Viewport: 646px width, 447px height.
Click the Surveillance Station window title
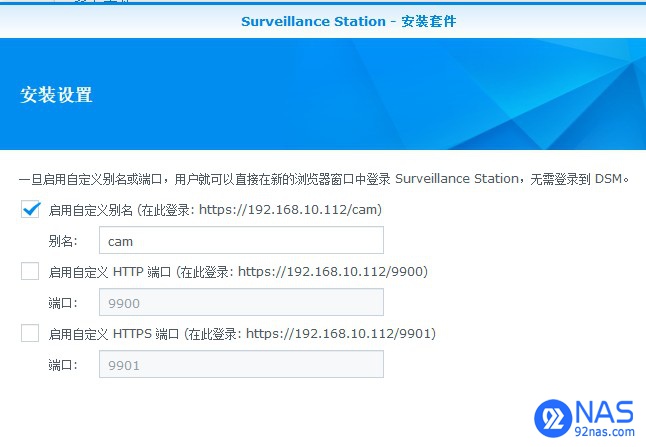pos(348,21)
